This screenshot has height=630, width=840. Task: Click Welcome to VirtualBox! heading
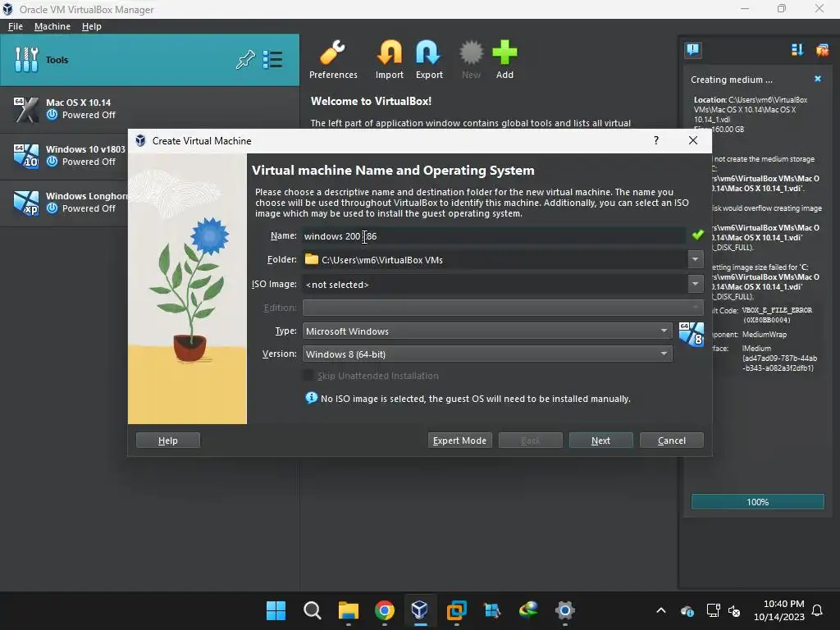click(x=371, y=101)
